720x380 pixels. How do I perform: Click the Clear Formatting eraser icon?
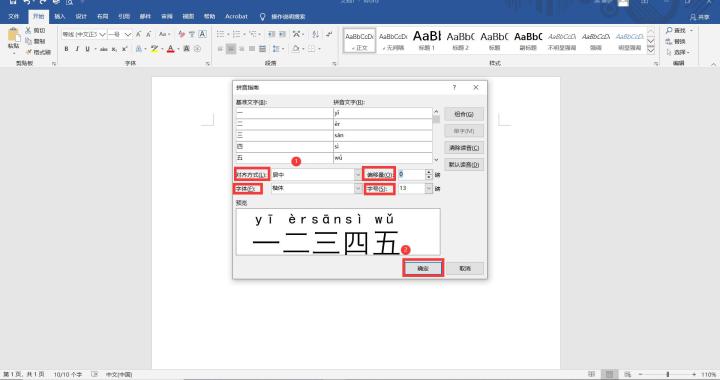coord(181,34)
